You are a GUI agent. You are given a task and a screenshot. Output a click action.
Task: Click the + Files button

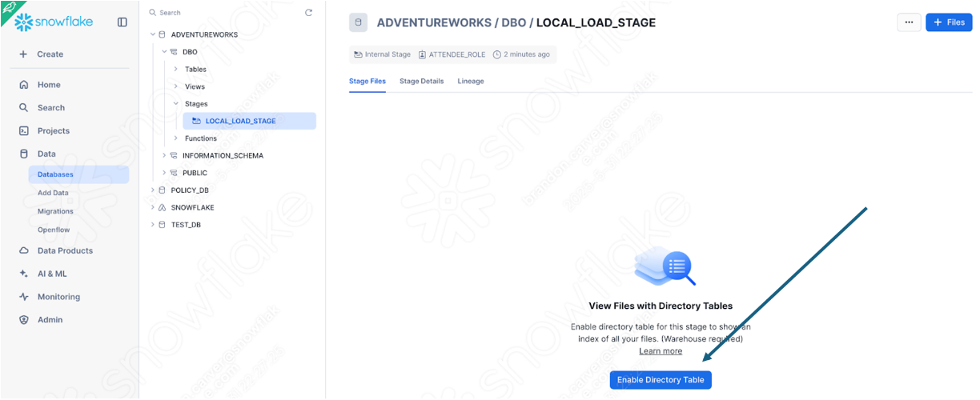pyautogui.click(x=949, y=22)
